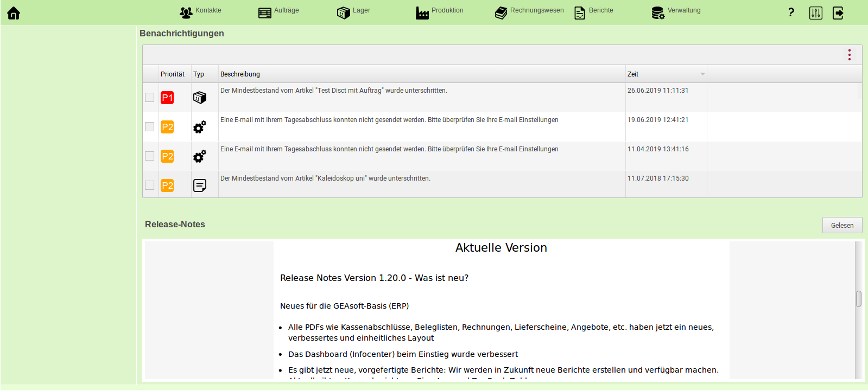Click gears icon in 19.06.2019 notification row
Image resolution: width=868 pixels, height=390 pixels.
click(200, 127)
